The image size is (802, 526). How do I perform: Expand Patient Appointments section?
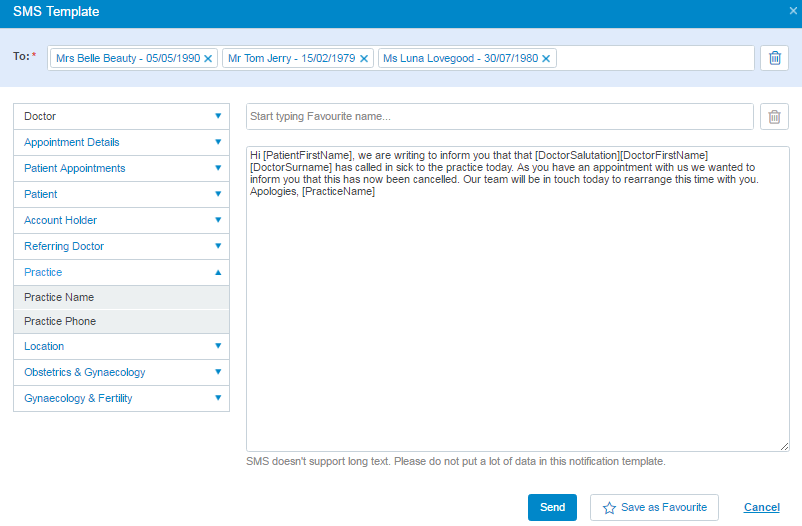(121, 168)
